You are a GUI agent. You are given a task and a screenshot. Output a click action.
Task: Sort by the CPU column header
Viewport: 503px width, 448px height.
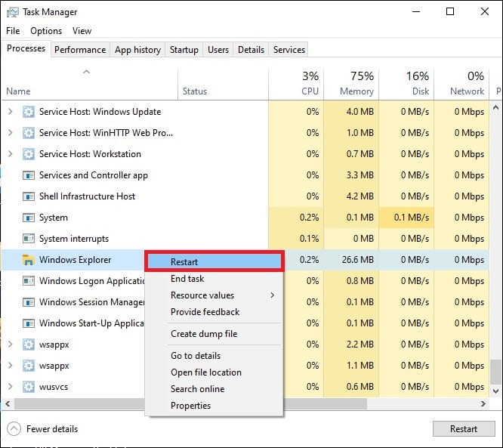(296, 84)
